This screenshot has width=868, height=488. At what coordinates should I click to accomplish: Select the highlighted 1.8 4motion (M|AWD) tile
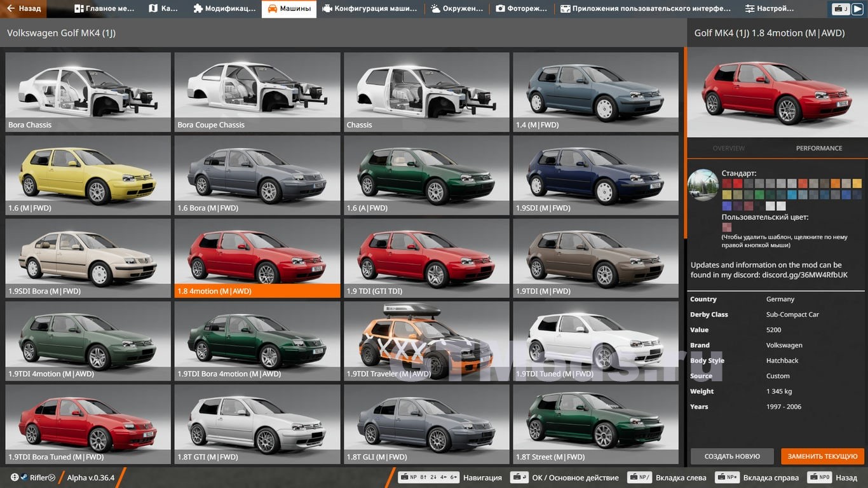(x=257, y=259)
